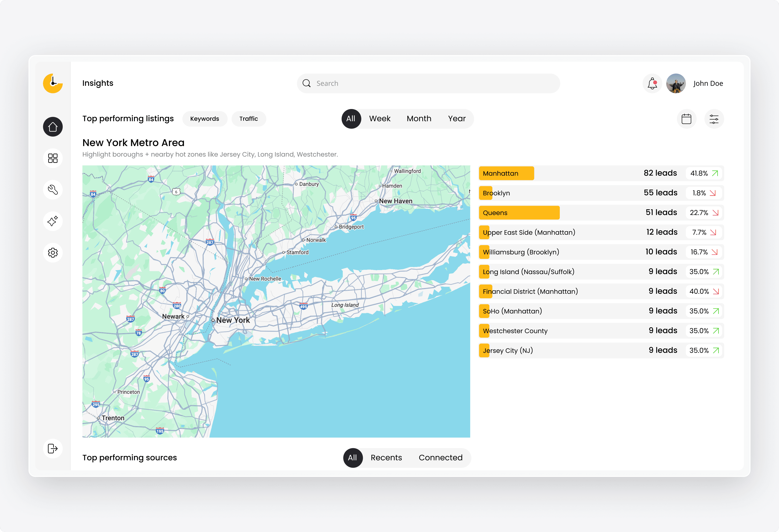Viewport: 779px width, 532px height.
Task: Click the 10 leads value
Action: point(661,252)
